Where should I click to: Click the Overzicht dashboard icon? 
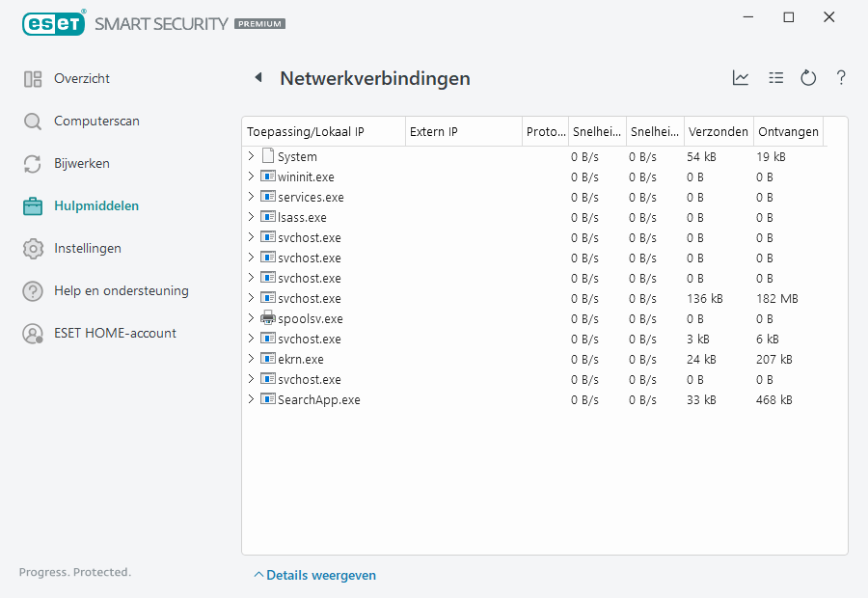[32, 78]
